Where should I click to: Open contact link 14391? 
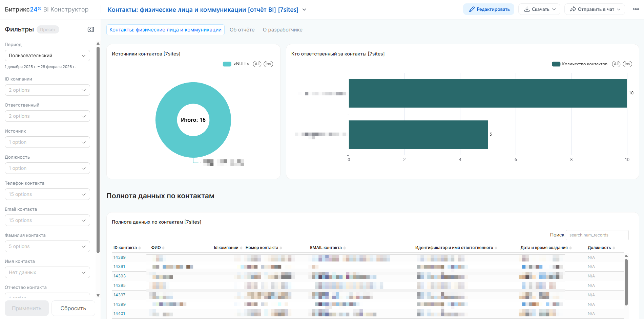(119, 267)
